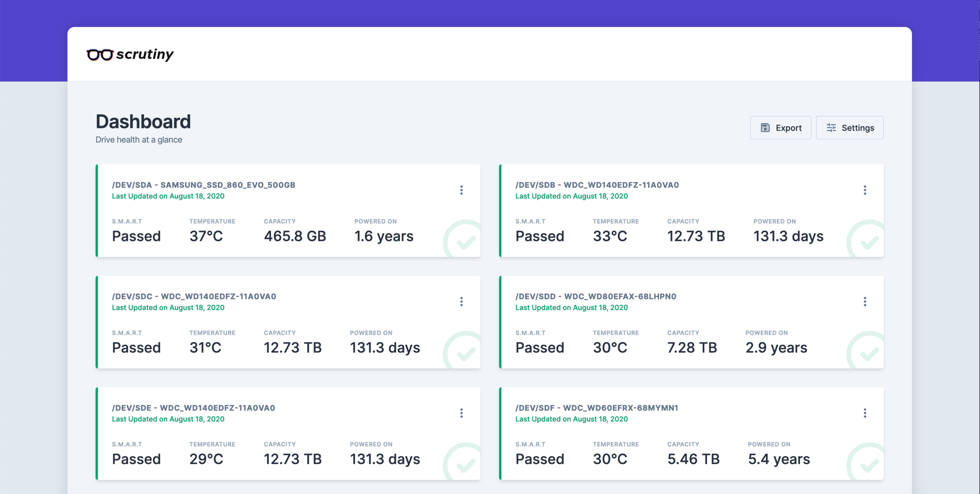Open the kebab menu on the /DEV/SDC card

[462, 301]
